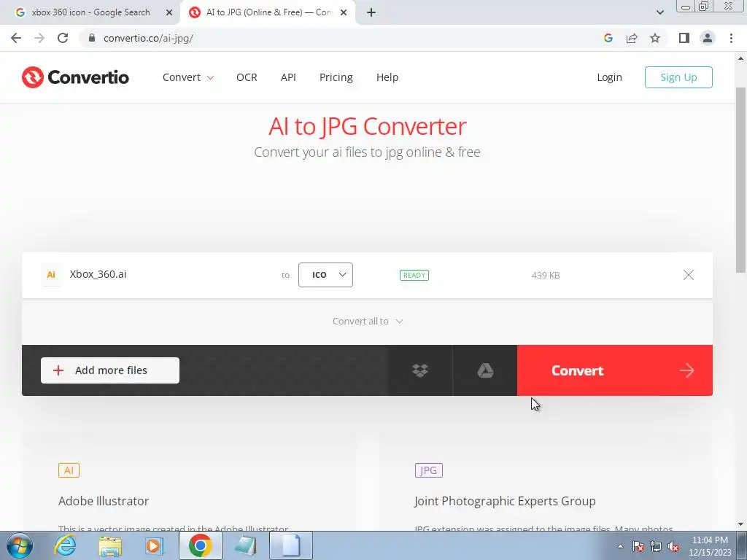Click the AI to JPG Converter heading
Viewport: 747px width, 560px height.
(368, 126)
